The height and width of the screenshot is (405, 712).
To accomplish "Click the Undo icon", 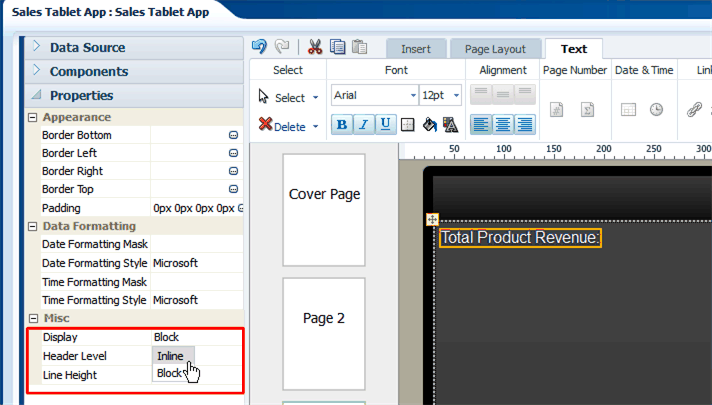I will (x=260, y=47).
